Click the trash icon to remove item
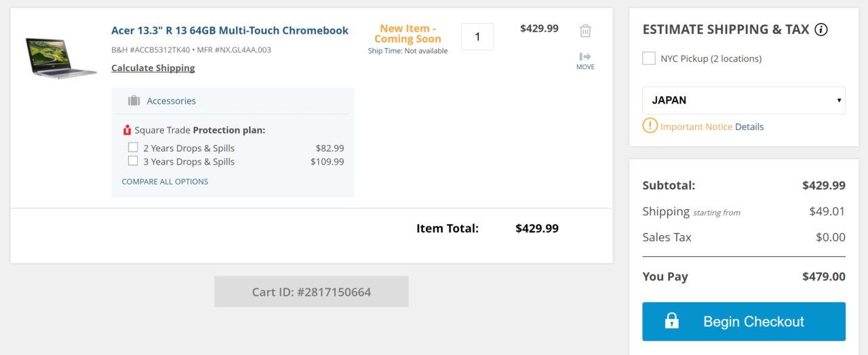The image size is (868, 355). click(x=585, y=30)
